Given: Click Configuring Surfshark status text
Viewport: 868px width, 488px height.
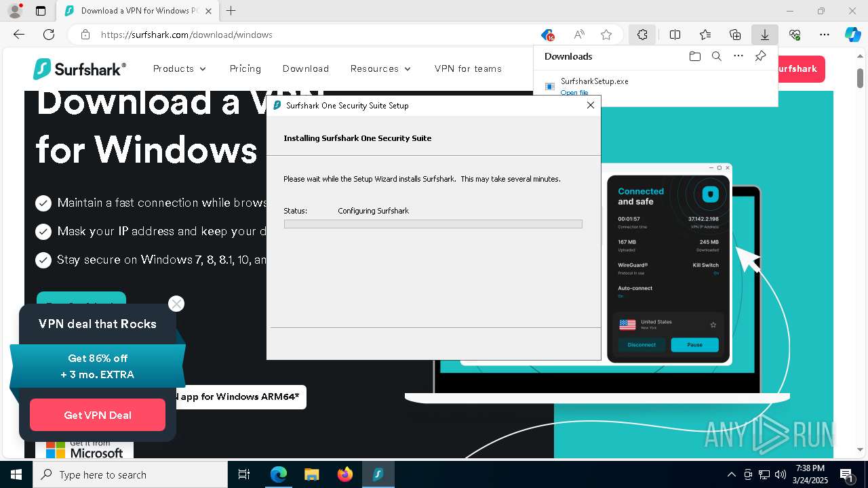Looking at the screenshot, I should coord(374,211).
